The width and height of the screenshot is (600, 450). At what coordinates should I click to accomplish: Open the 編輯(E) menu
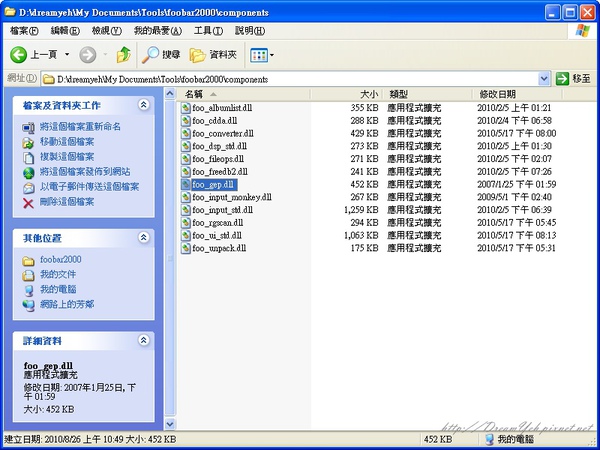65,31
